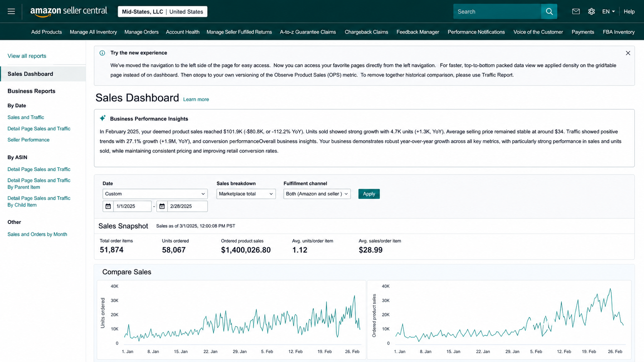This screenshot has width=644, height=362.
Task: Click the Units ordered value 58,067
Action: click(x=174, y=250)
